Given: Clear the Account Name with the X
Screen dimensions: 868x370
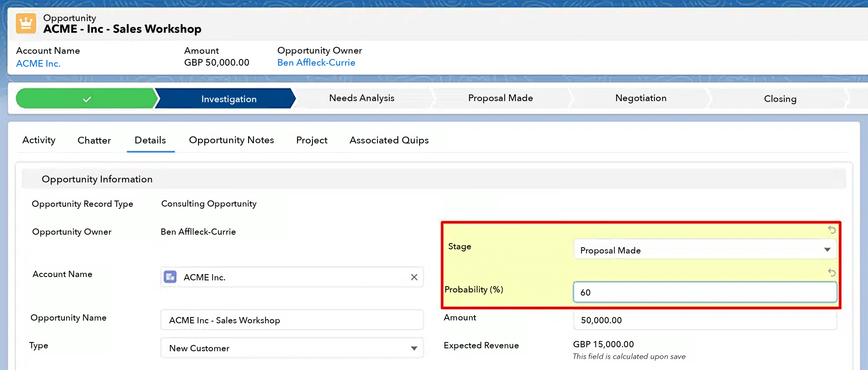Looking at the screenshot, I should (414, 277).
